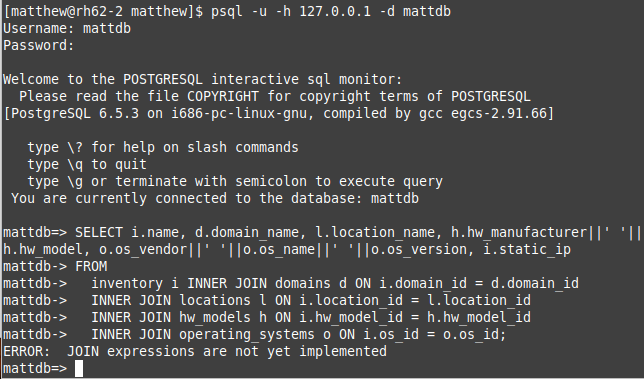Click the PostgreSQL 6.5.3 version banner
This screenshot has width=644, height=379.
pyautogui.click(x=278, y=113)
